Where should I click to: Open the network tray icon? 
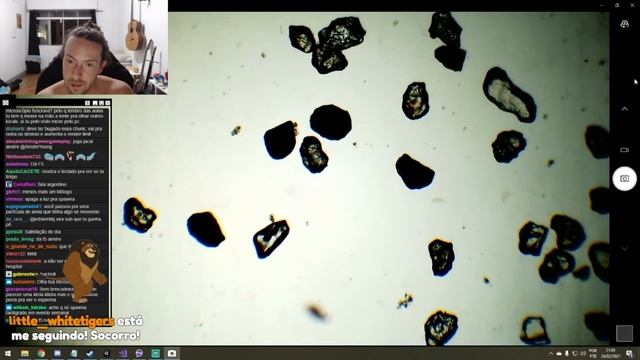coord(575,353)
